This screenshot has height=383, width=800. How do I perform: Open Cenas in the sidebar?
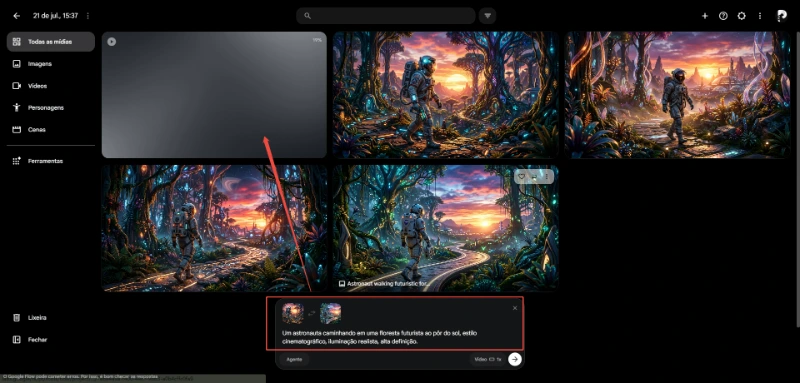click(x=51, y=130)
